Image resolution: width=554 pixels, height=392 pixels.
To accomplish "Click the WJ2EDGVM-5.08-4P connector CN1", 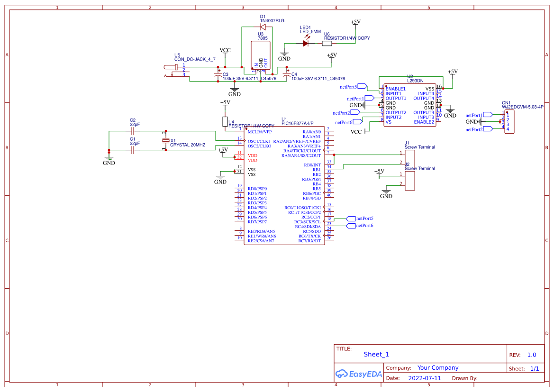I will click(509, 122).
